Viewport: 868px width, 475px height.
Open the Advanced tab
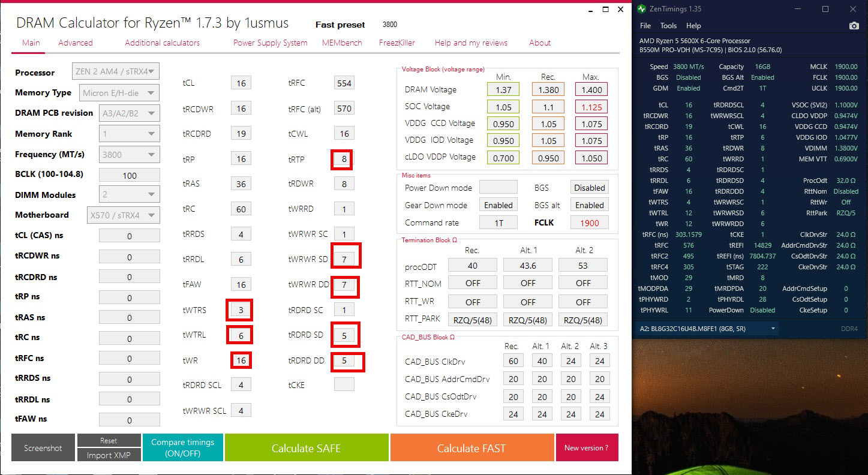[x=76, y=43]
